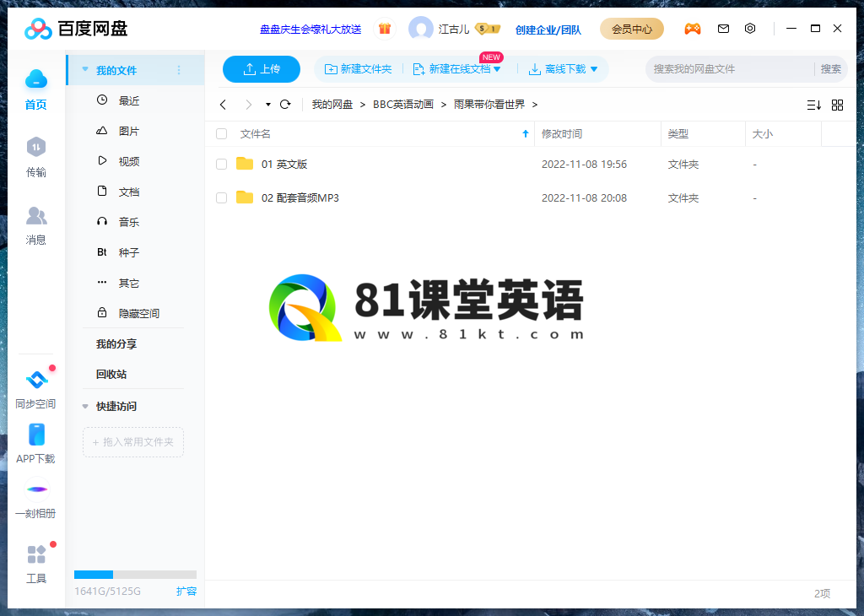This screenshot has width=864, height=616.
Task: Open the navigation history dropdown arrow
Action: [267, 105]
